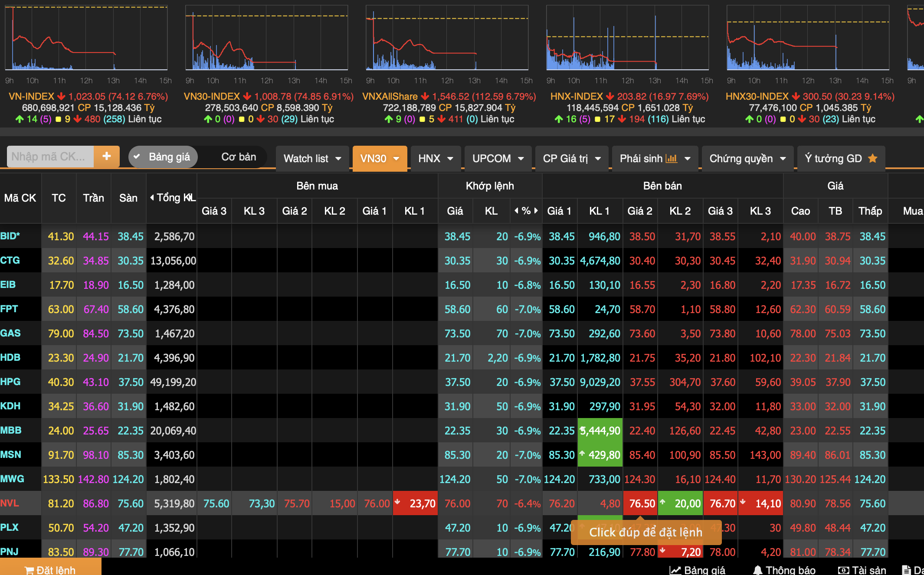The image size is (924, 575).
Task: Click NVL buy volume cell 23,70
Action: (x=415, y=503)
